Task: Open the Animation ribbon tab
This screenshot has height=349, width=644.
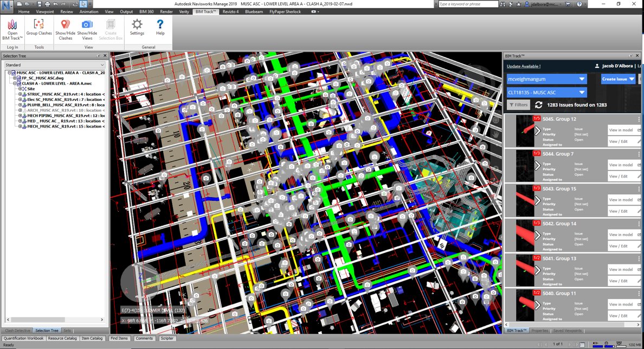Action: coord(89,11)
